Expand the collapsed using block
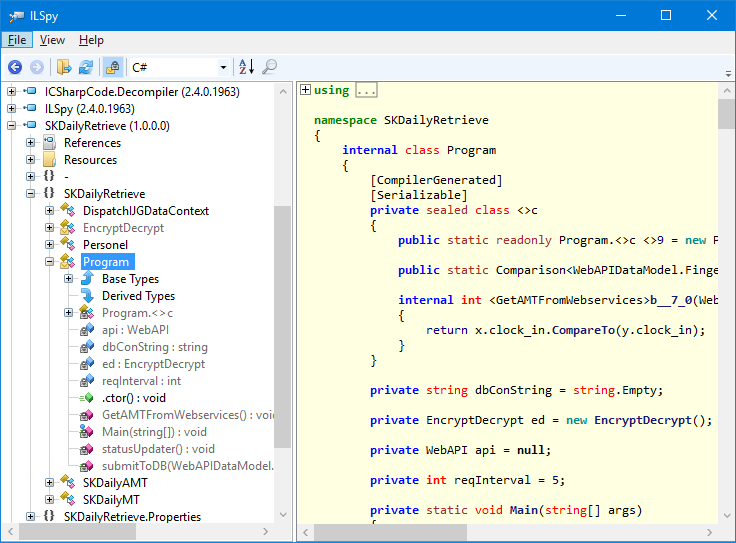The image size is (736, 543). point(306,90)
